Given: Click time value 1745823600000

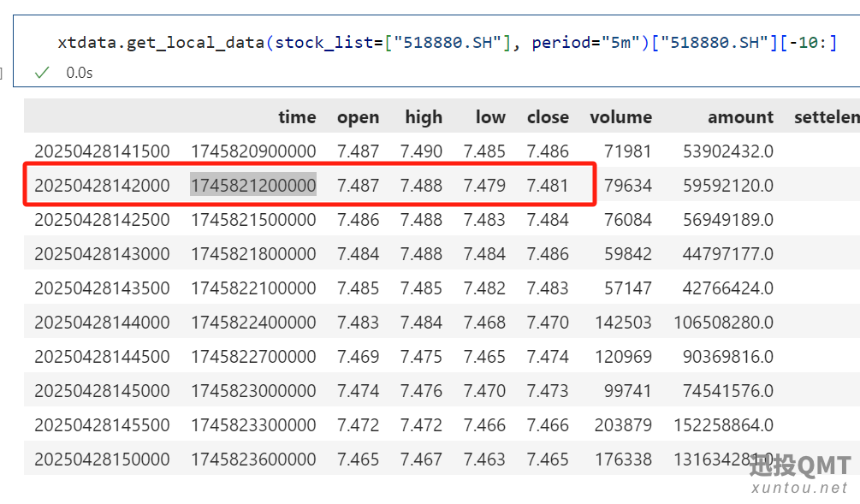Looking at the screenshot, I should tap(253, 459).
